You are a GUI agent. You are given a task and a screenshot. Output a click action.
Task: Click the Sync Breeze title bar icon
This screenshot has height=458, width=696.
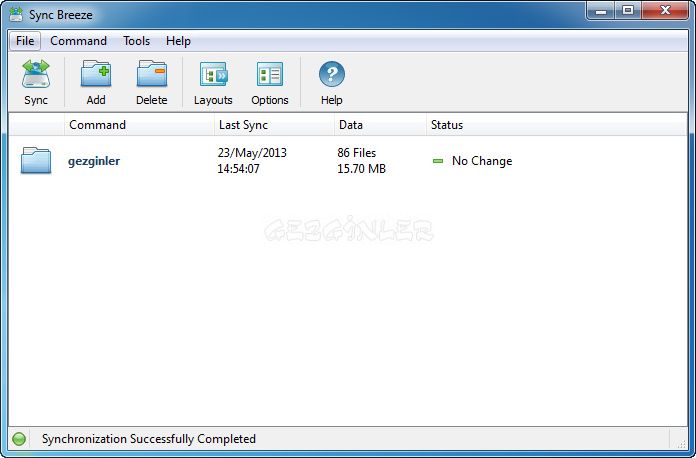16,14
